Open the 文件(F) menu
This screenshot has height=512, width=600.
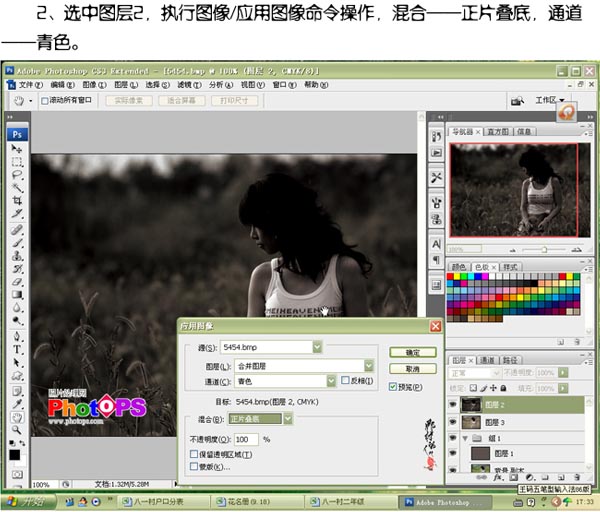pos(31,85)
